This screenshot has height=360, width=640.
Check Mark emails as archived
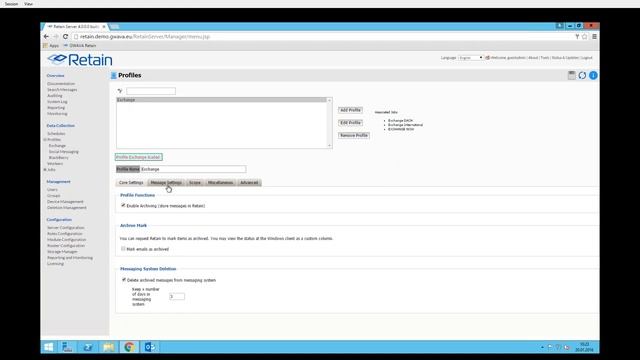tap(123, 249)
